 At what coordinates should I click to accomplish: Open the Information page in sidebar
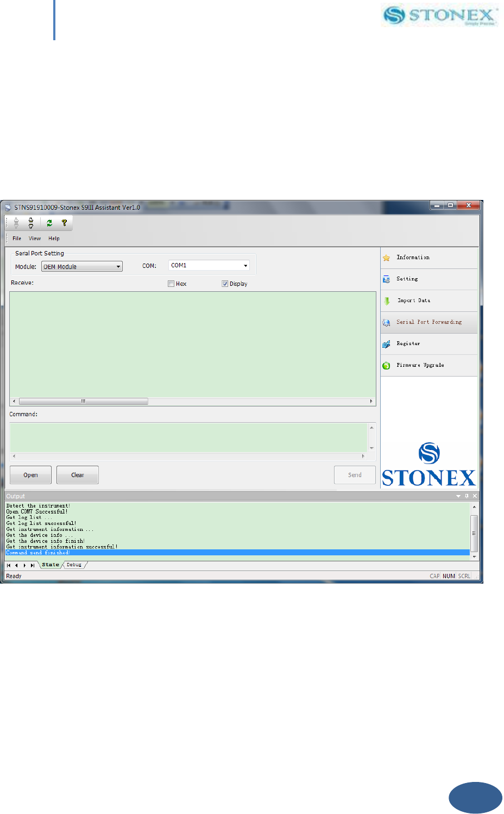coord(429,258)
